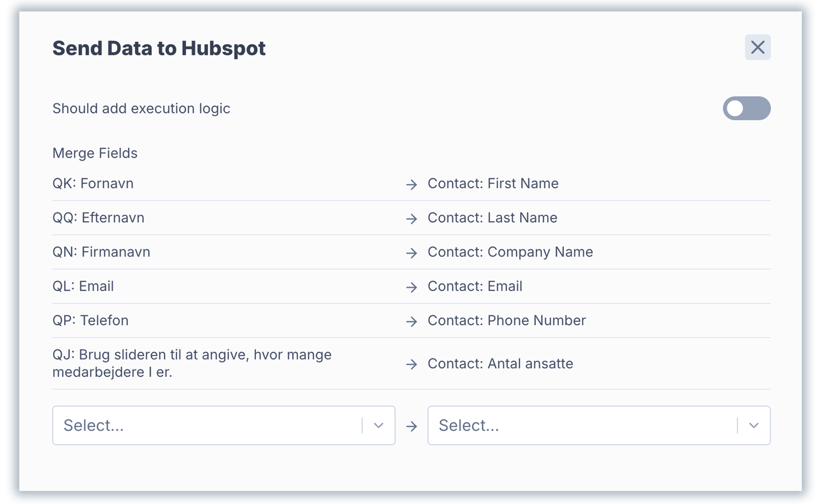
Task: Click the Merge Fields label
Action: pos(95,153)
